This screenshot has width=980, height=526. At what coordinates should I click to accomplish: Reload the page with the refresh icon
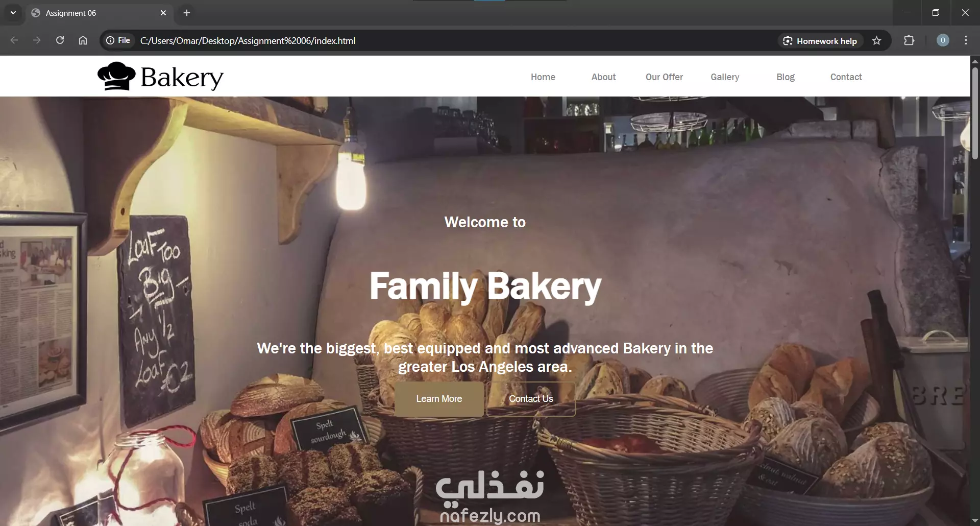(x=60, y=40)
